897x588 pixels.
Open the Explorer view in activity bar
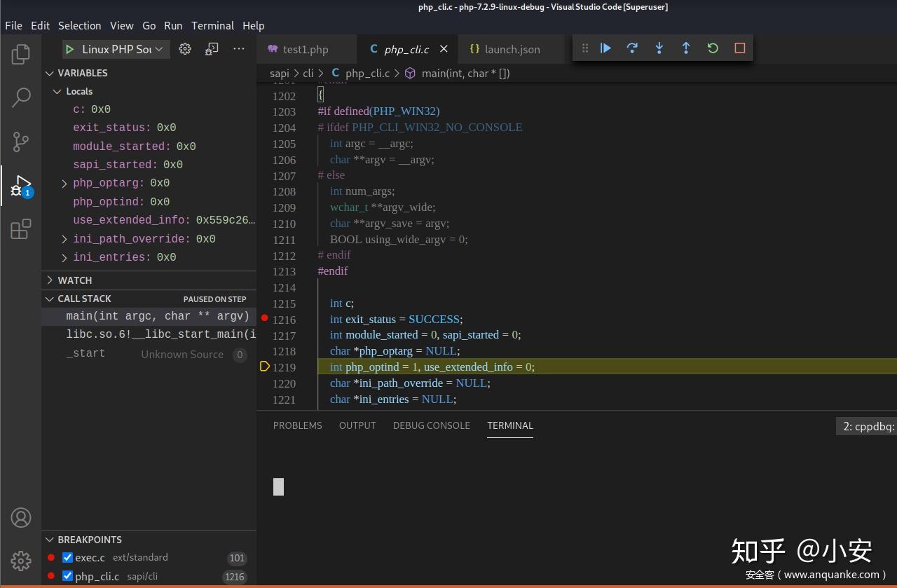point(21,54)
